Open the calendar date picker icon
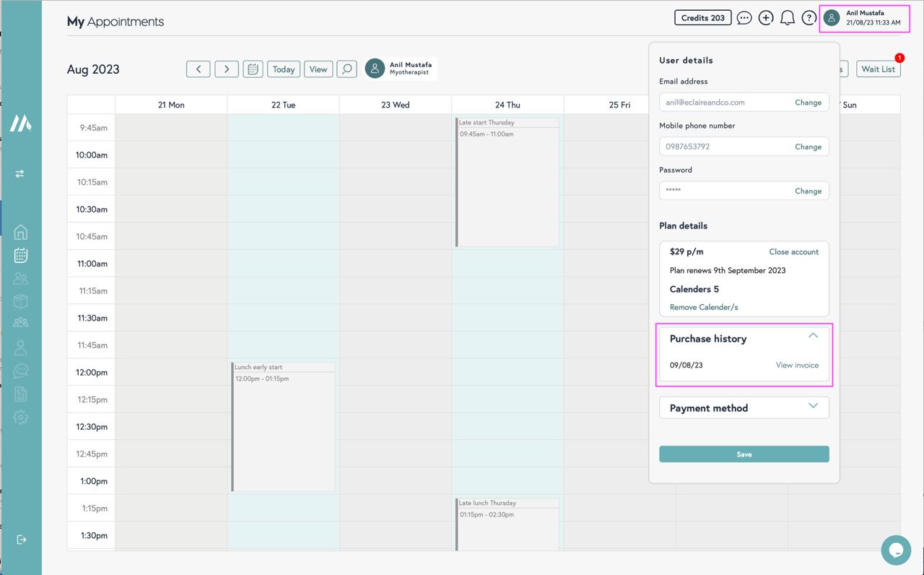924x575 pixels. (x=253, y=69)
